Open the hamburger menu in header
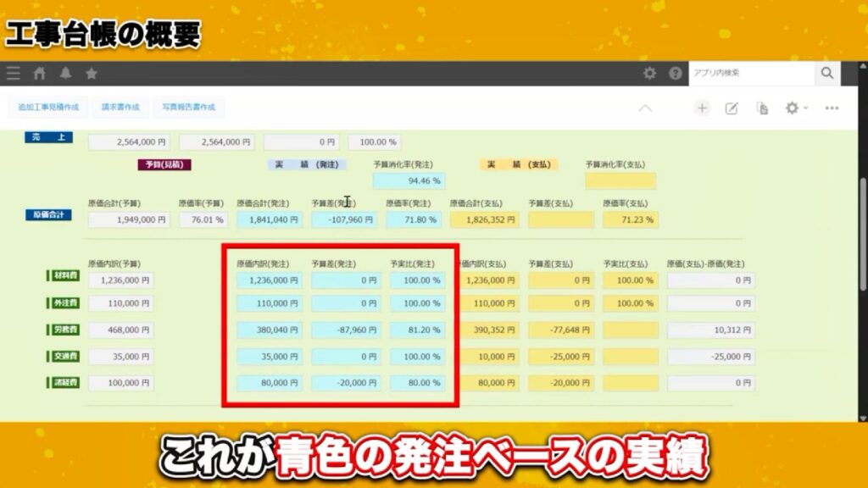Screen dimensions: 868x488 pyautogui.click(x=14, y=73)
